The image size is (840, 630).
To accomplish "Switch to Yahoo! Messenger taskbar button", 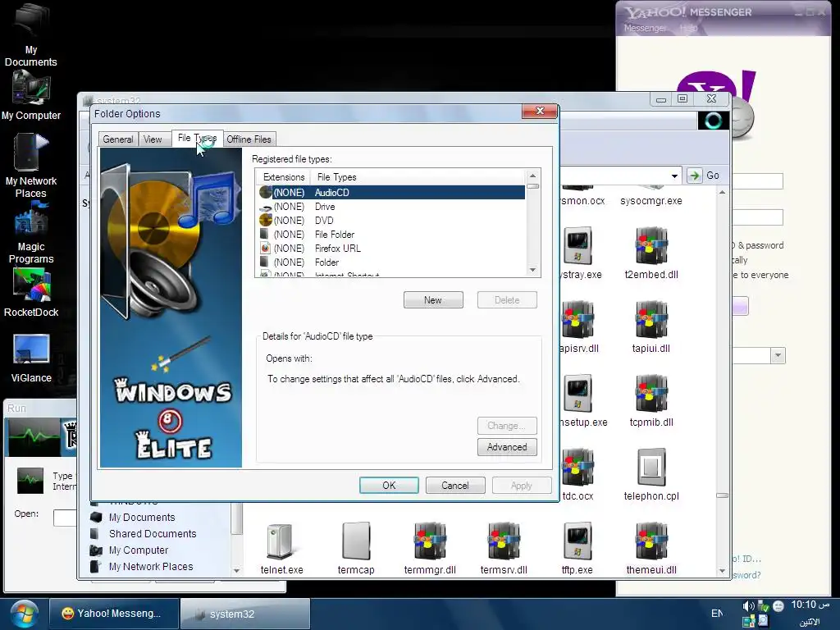I will point(113,614).
